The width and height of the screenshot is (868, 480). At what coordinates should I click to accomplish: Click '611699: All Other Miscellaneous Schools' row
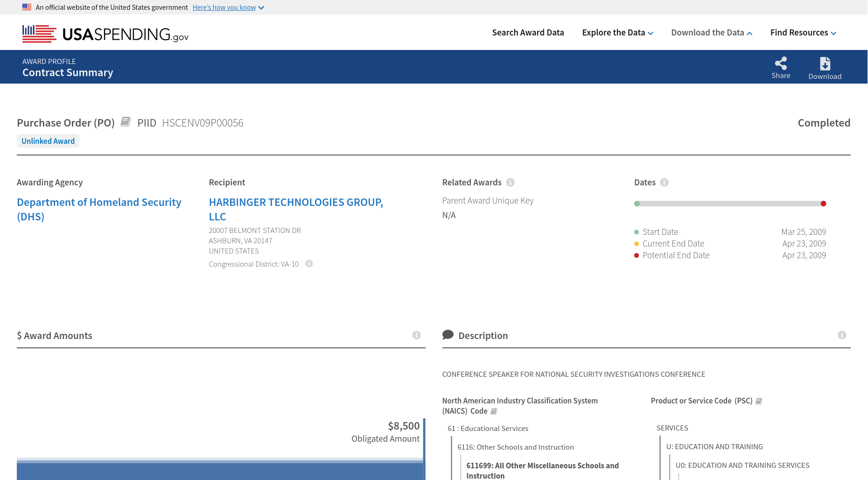pos(542,471)
